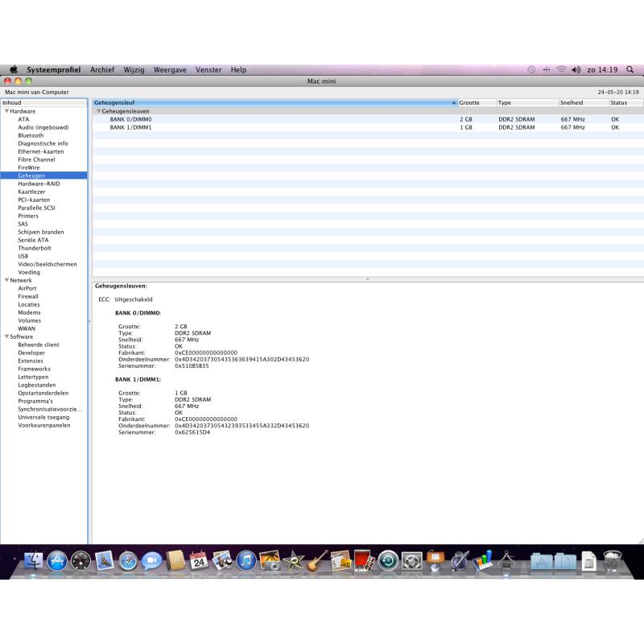Collapse the Geheugensleuven disclosure triangle
This screenshot has width=644, height=644.
[x=98, y=111]
